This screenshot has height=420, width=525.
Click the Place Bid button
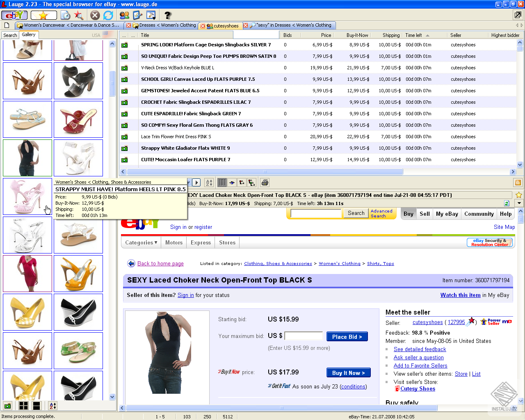(347, 337)
